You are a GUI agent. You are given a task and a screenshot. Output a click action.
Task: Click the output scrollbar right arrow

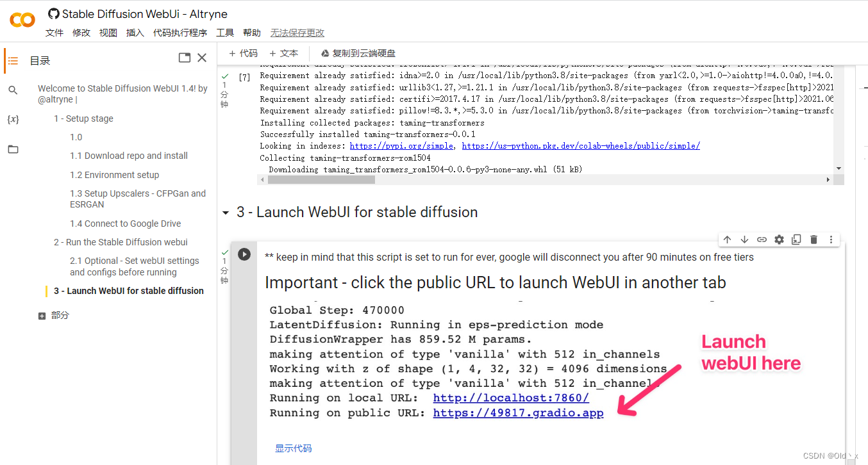tap(828, 180)
